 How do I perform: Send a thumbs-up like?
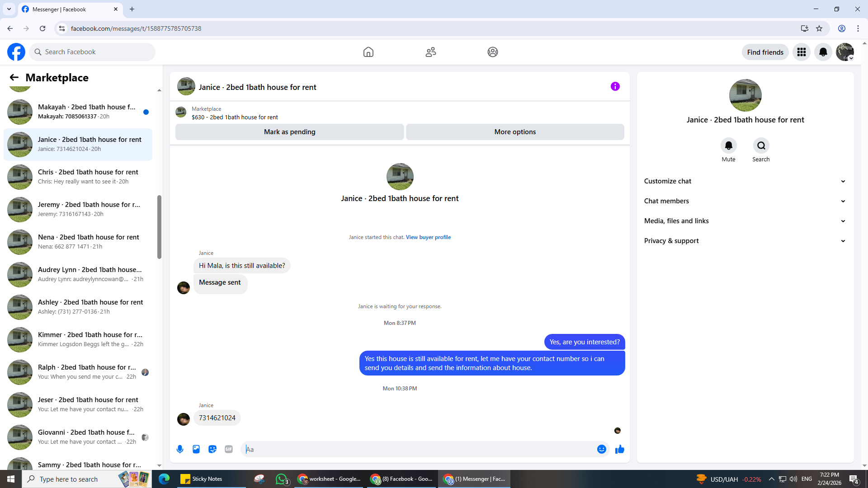(619, 449)
